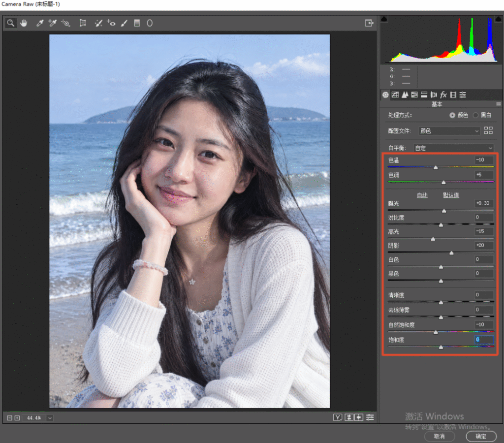504x443 pixels.
Task: Click the 默认值 default link
Action: click(451, 195)
